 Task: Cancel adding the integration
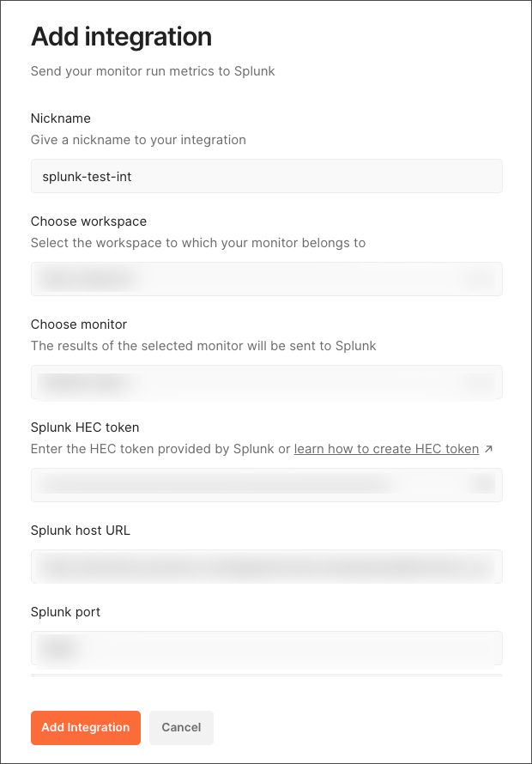181,727
